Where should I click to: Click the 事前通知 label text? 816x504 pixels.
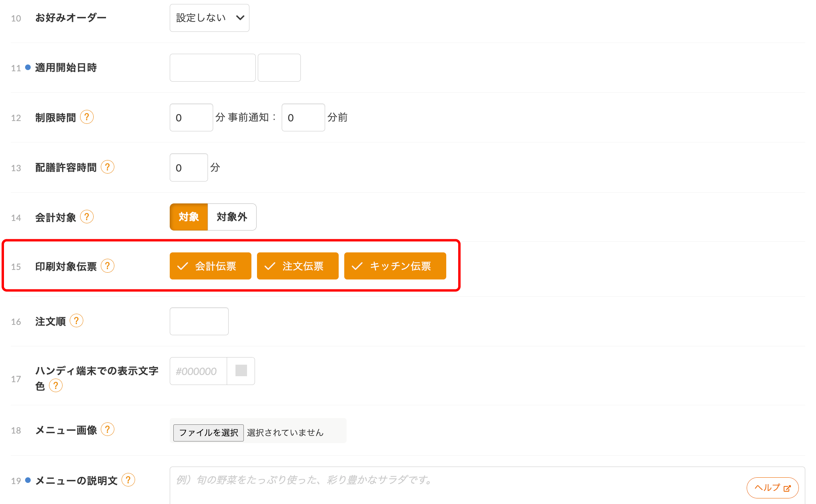pyautogui.click(x=252, y=117)
